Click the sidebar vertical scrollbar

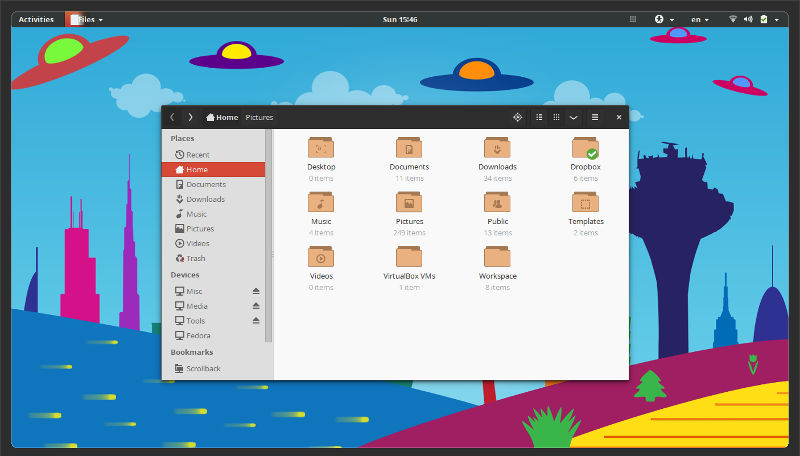coord(268,236)
